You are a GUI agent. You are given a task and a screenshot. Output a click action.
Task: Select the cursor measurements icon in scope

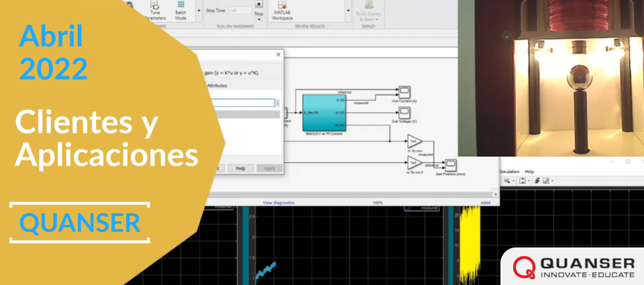click(546, 180)
